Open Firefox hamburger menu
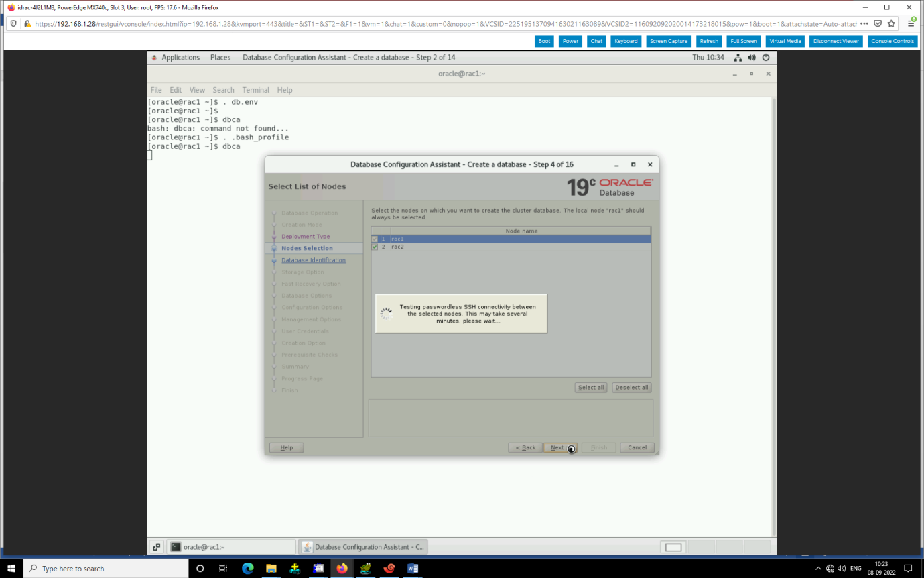The image size is (924, 578). point(911,23)
